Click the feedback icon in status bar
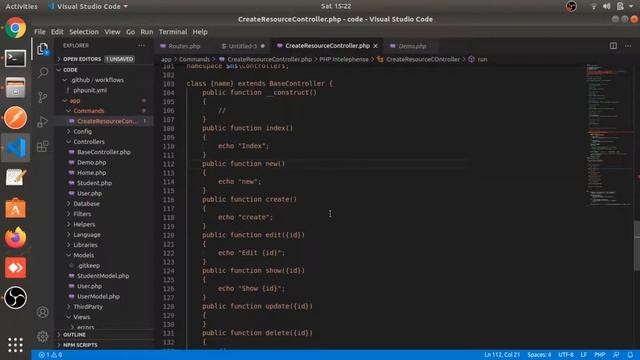This screenshot has height=360, width=640. (616, 355)
